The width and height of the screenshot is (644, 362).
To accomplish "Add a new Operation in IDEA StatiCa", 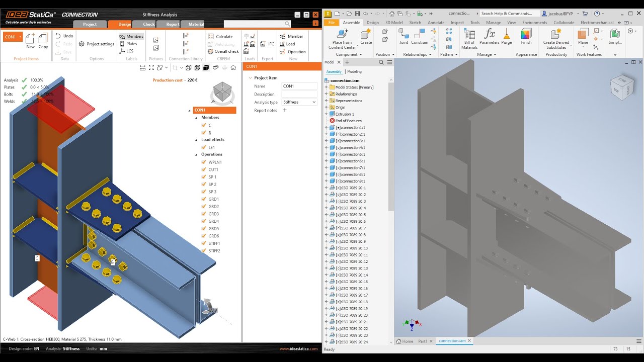I will click(x=292, y=51).
